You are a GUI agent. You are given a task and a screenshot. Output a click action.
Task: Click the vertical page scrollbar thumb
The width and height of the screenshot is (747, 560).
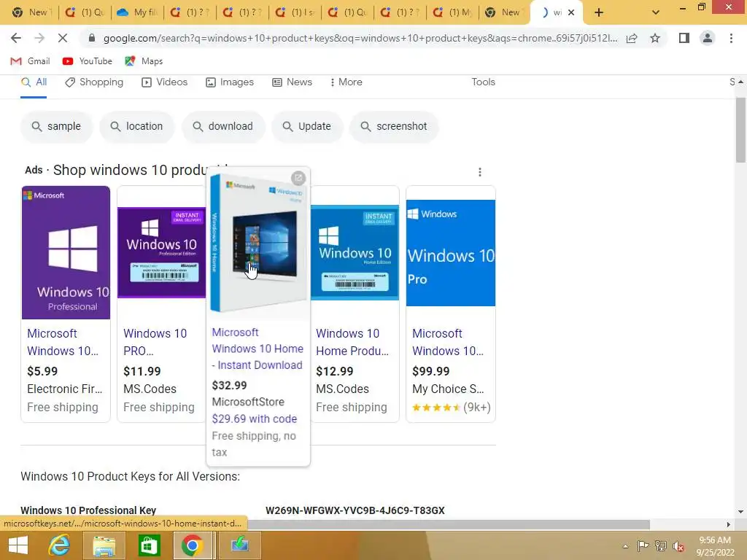pos(740,130)
